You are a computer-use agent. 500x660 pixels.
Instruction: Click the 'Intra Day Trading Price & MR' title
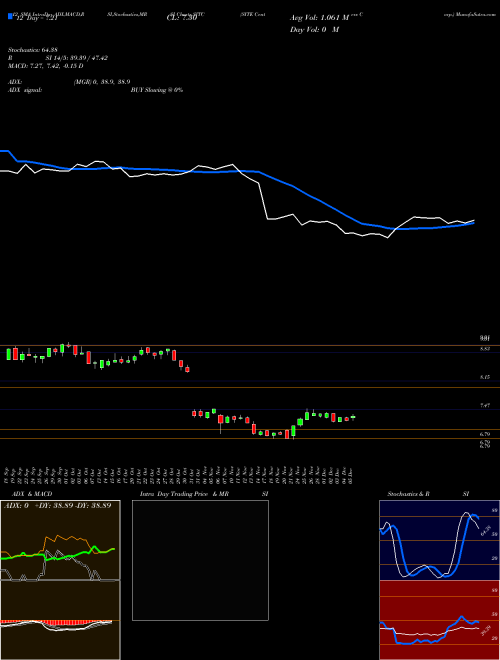click(x=184, y=494)
